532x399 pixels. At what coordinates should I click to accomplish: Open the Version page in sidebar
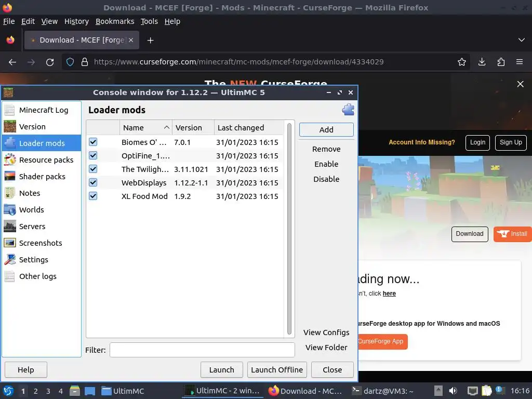pyautogui.click(x=42, y=127)
